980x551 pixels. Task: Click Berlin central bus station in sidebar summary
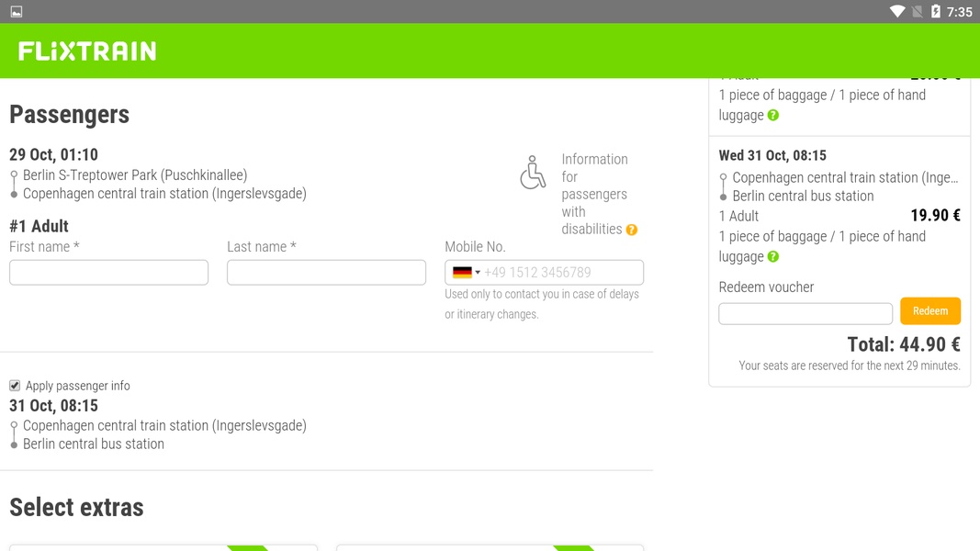pos(803,197)
